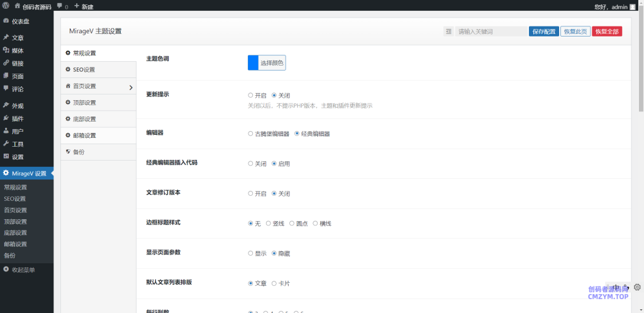Choose 卡片 for default article list layout
Image resolution: width=644 pixels, height=313 pixels.
[x=274, y=283]
